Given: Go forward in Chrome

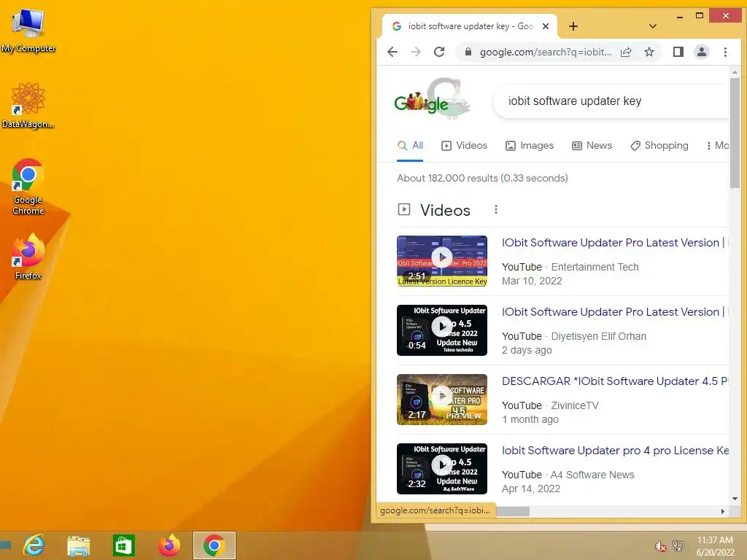Looking at the screenshot, I should (x=415, y=52).
